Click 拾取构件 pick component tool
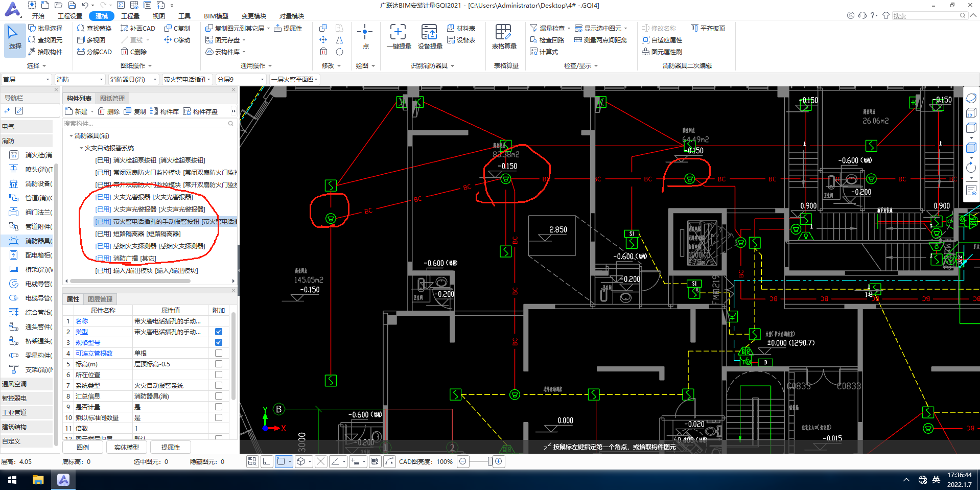The width and height of the screenshot is (980, 490). 45,52
